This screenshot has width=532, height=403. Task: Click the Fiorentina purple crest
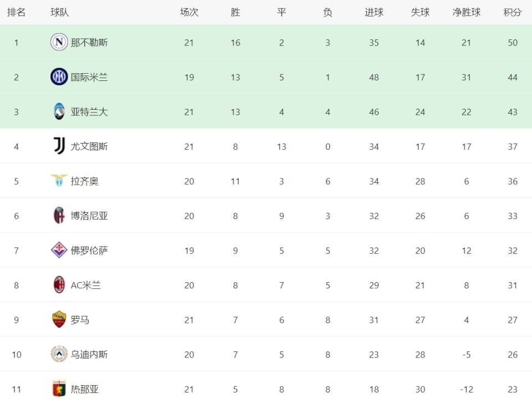pyautogui.click(x=59, y=250)
